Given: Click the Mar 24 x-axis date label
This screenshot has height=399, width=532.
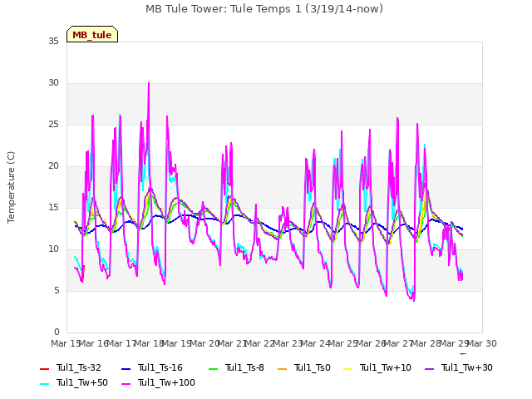Looking at the screenshot, I should 316,343.
